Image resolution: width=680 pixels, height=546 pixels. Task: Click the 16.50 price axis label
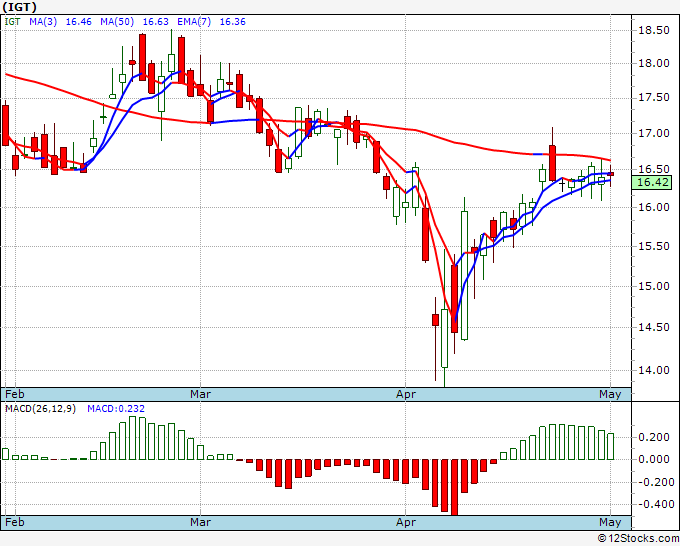tap(654, 169)
